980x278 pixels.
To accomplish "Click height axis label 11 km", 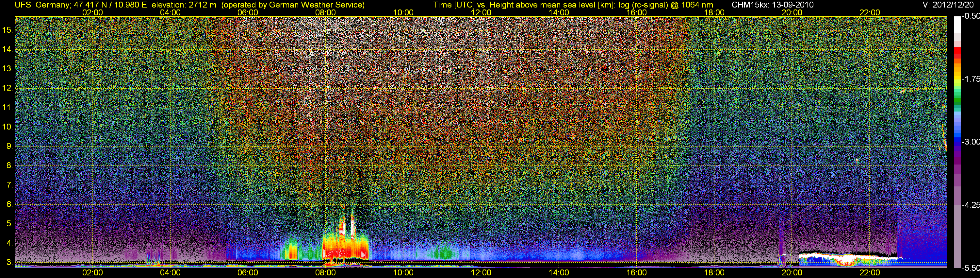I will (x=7, y=107).
